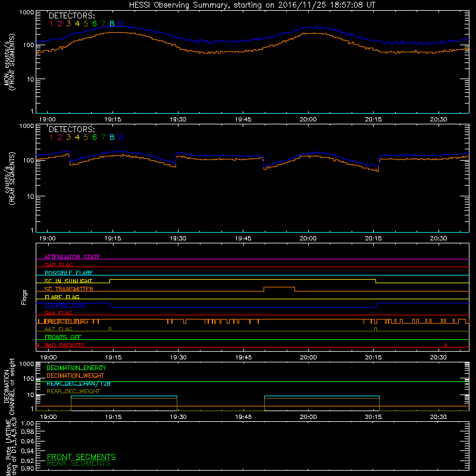Image resolution: width=476 pixels, height=476 pixels.
Task: Click the HESSI Observing Summary title
Action: pos(252,5)
